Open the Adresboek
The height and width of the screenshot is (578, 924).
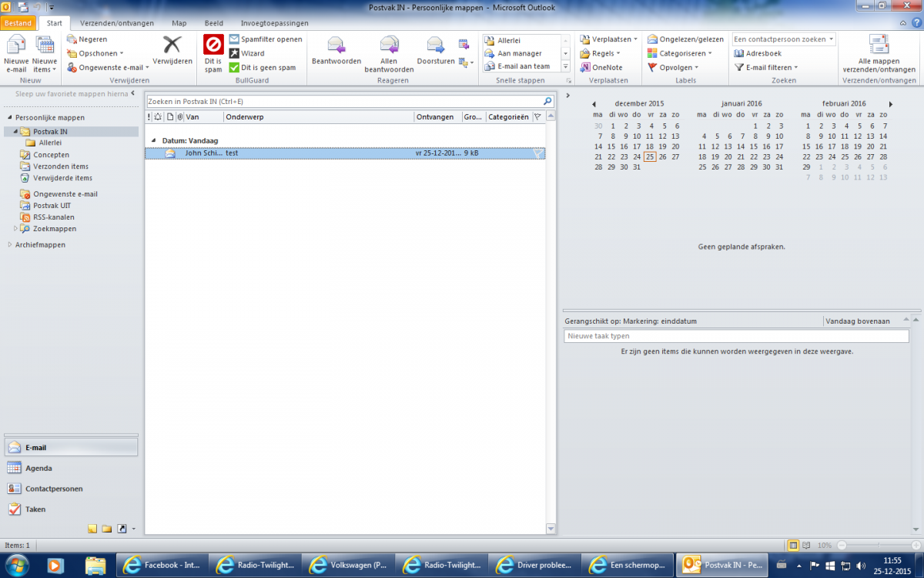758,53
